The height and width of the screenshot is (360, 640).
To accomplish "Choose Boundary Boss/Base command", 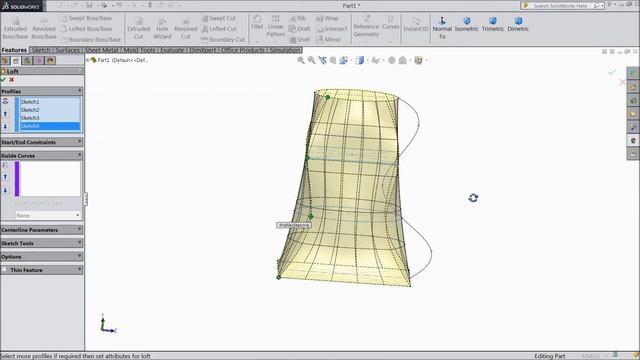I will point(91,40).
